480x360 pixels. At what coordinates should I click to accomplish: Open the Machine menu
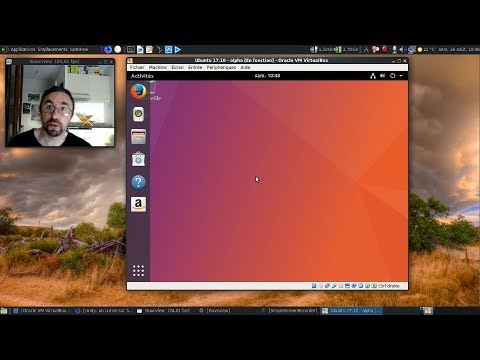(x=158, y=67)
